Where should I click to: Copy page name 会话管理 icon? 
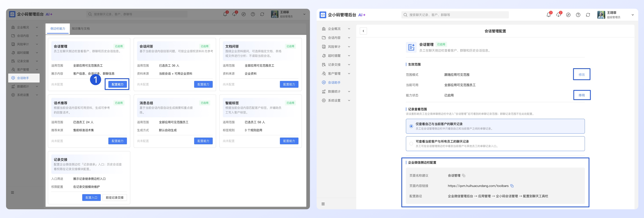click(x=464, y=176)
